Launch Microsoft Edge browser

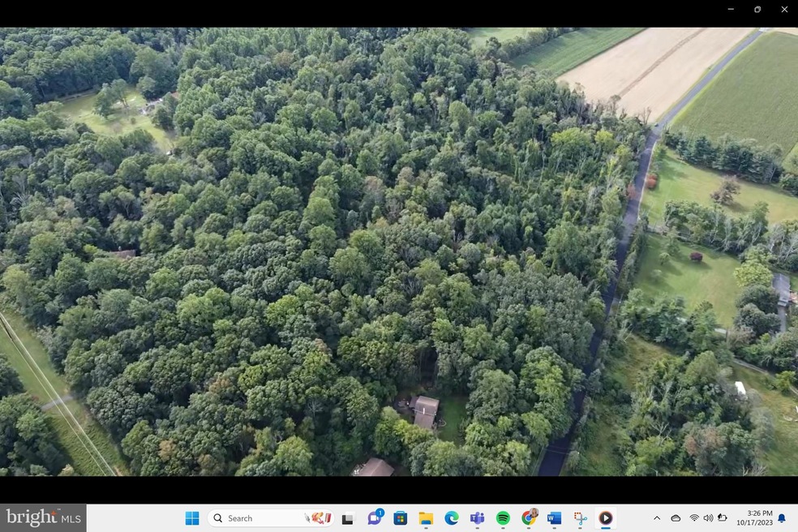452,518
